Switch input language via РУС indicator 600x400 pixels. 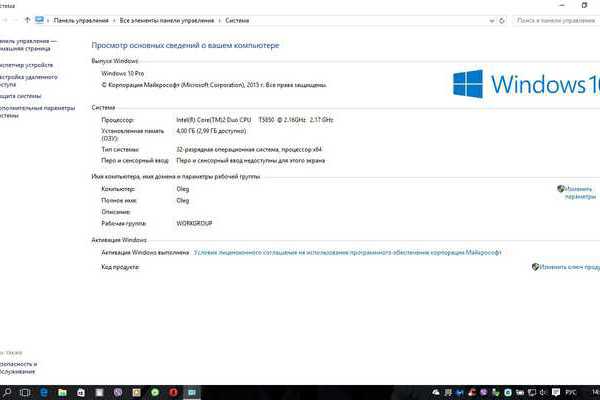pyautogui.click(x=571, y=392)
